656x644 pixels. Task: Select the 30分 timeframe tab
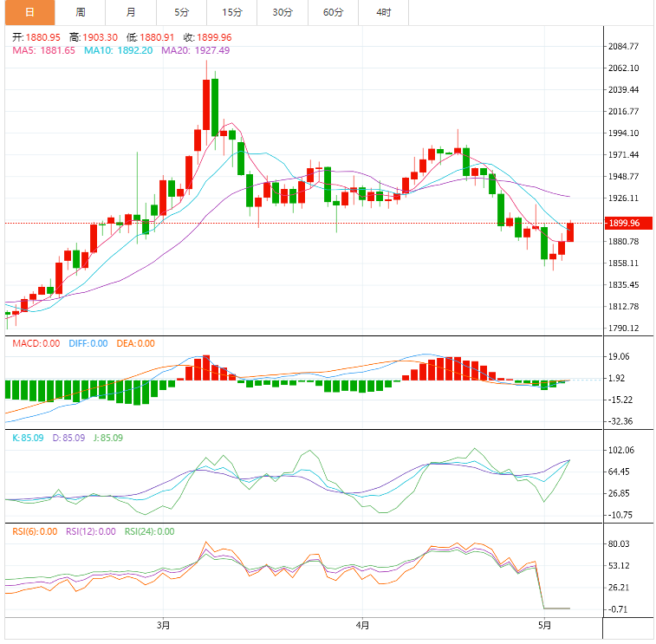283,12
